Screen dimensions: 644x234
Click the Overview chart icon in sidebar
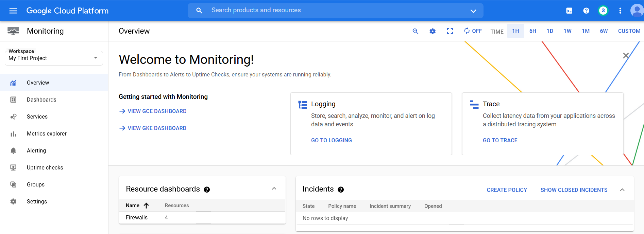[x=13, y=83]
